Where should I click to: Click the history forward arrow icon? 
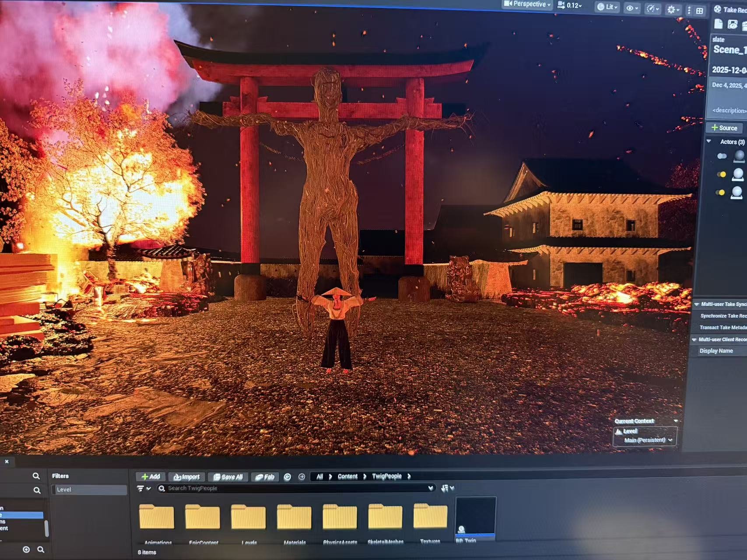[x=302, y=477]
